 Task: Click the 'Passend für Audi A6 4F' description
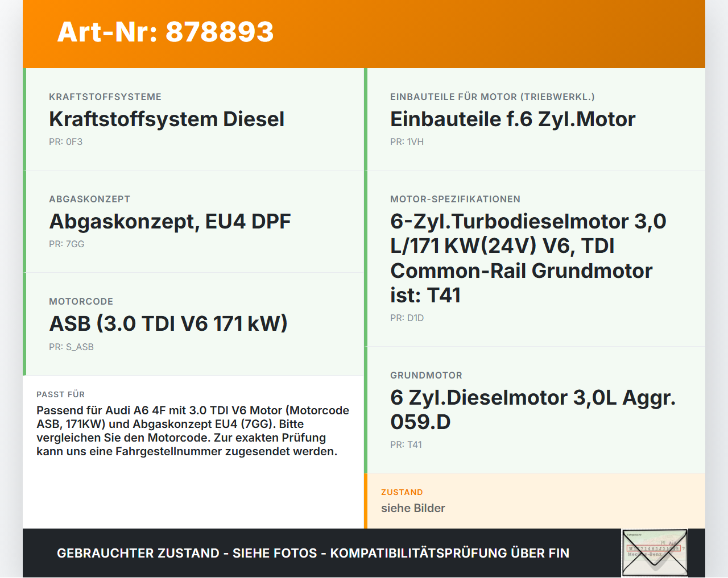(x=193, y=431)
